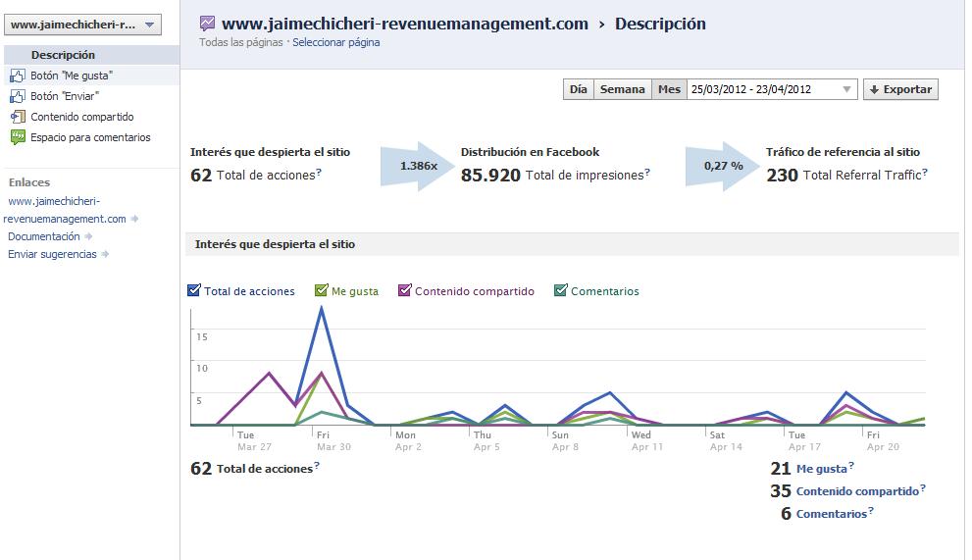Open www.jaimechicheri-revenuemanagement.com link in Enlaces
Viewport: 972px width, 560px height.
tap(67, 210)
